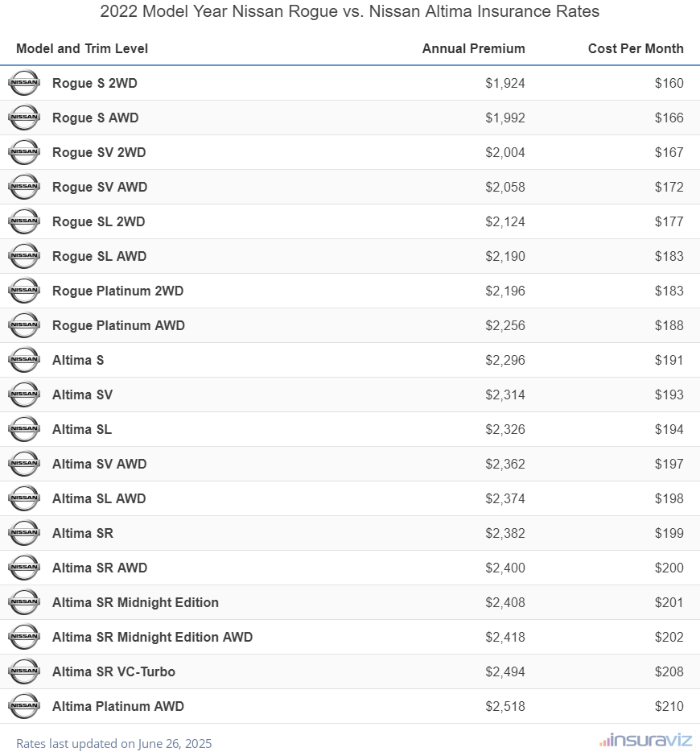
Task: Select the Altima SR Midnight Edition AWD name
Action: 152,637
